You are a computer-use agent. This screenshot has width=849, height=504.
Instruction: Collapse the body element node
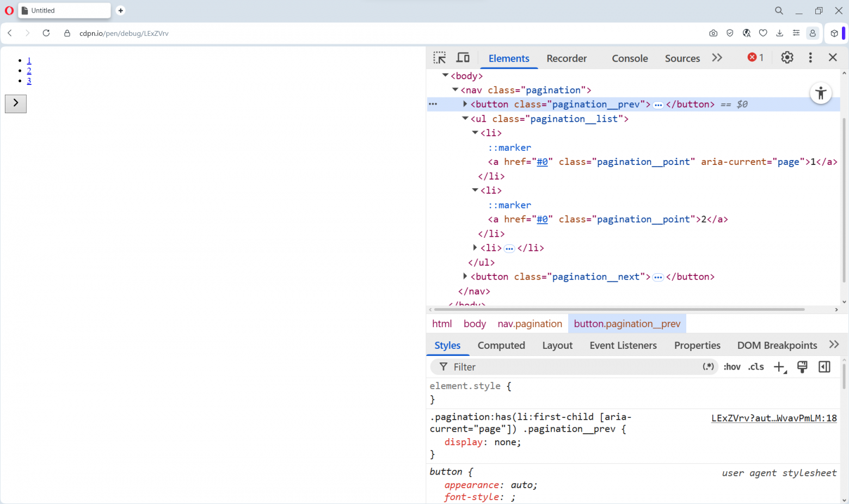tap(445, 75)
